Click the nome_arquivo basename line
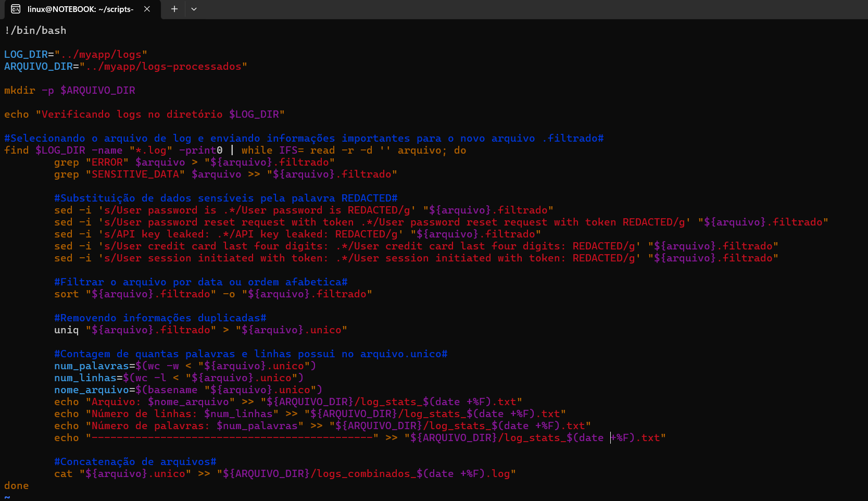The height and width of the screenshot is (501, 868). point(188,390)
